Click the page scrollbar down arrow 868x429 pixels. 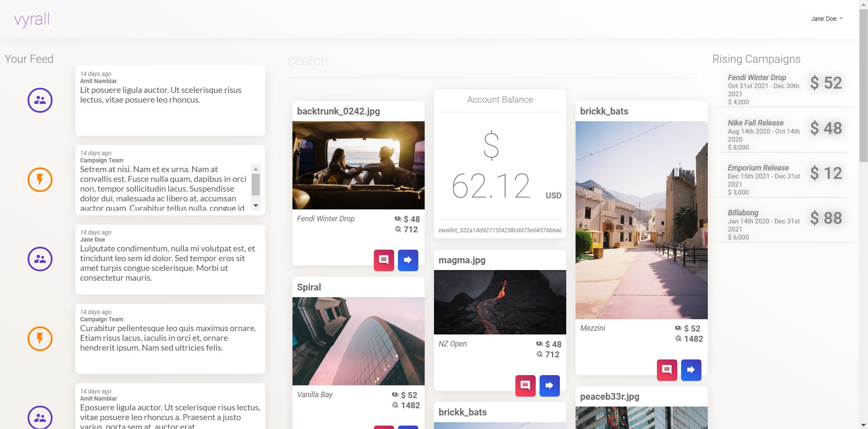[x=863, y=425]
